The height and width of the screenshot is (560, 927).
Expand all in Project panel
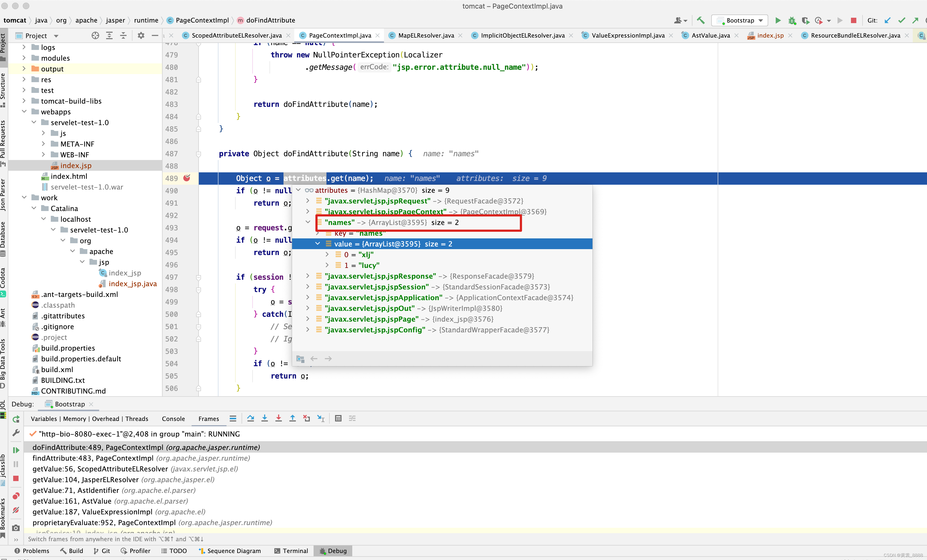pyautogui.click(x=109, y=35)
